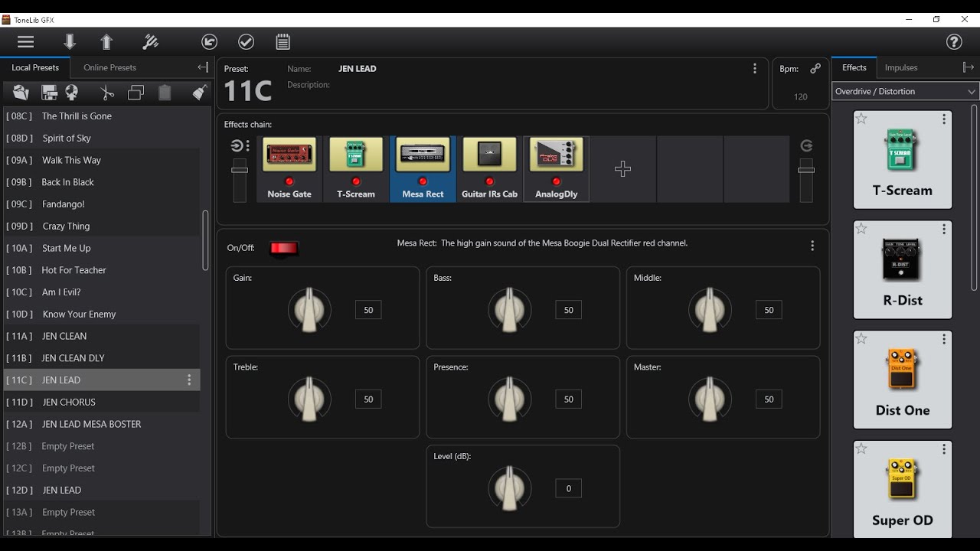Click the Gain knob

pos(309,310)
